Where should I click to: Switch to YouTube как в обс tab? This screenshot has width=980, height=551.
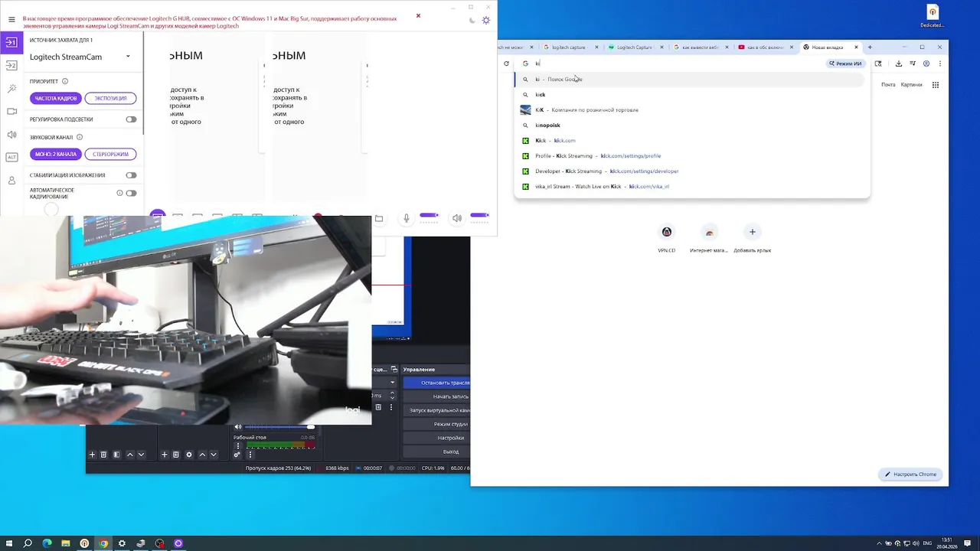[764, 47]
